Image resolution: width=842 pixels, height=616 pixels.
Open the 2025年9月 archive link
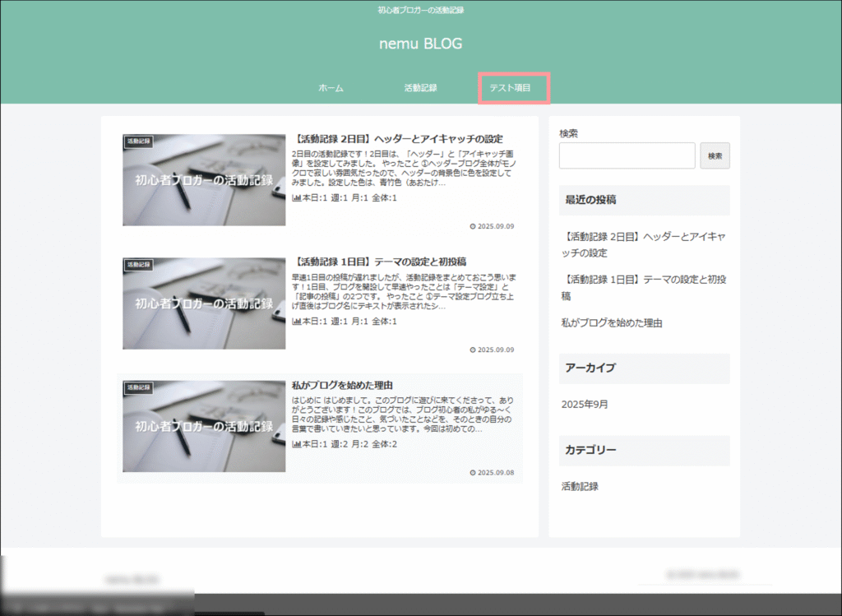585,405
